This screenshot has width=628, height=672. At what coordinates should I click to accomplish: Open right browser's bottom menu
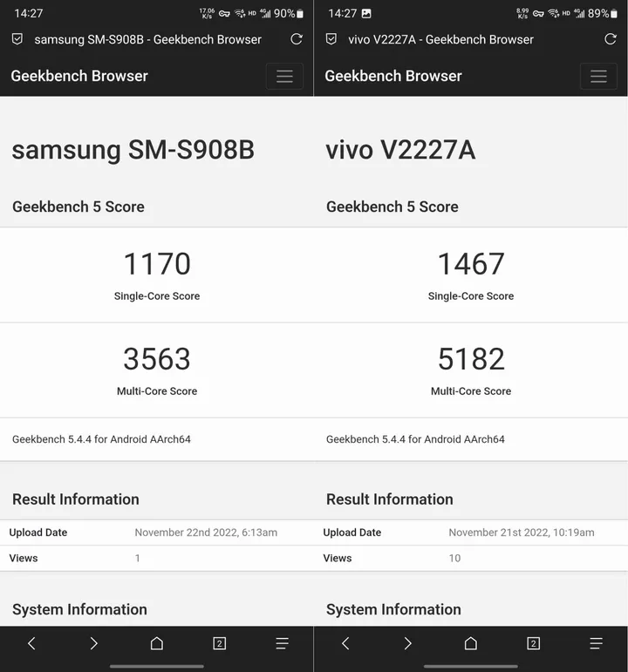tap(597, 643)
